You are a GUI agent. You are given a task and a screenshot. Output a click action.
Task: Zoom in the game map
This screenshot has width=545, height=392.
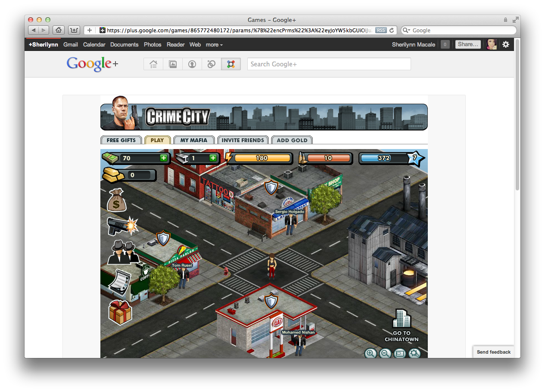point(370,353)
